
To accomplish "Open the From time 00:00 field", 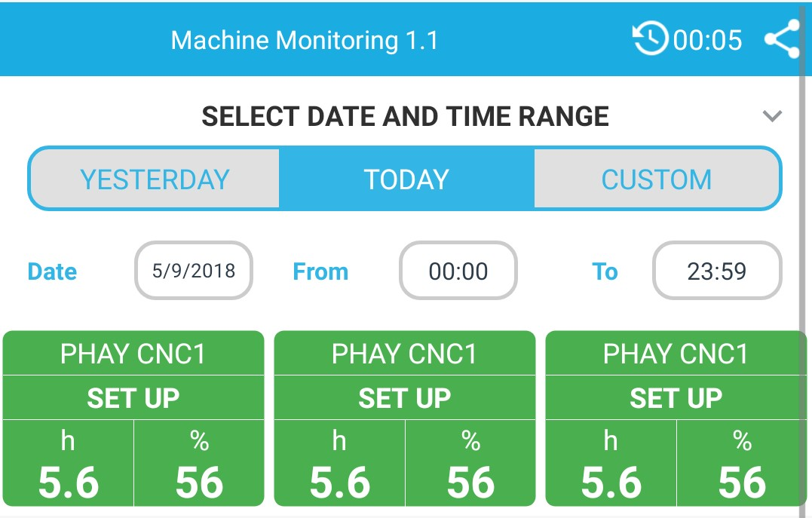I will (458, 271).
